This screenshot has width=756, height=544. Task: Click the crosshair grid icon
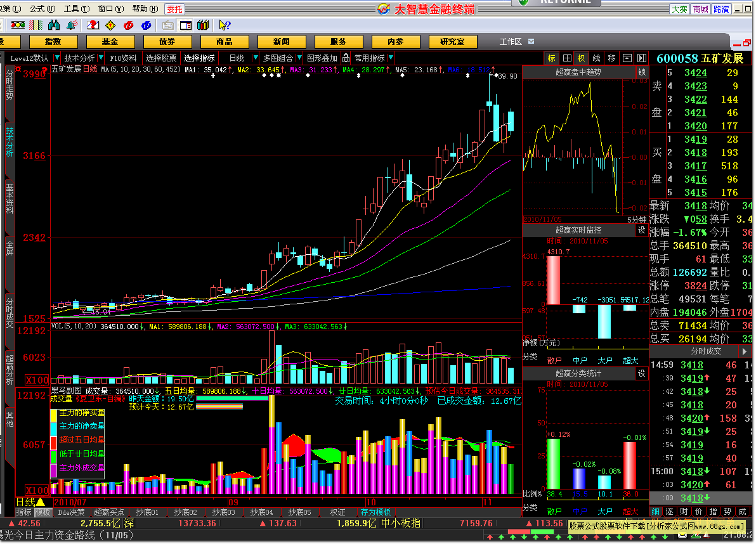tap(567, 58)
